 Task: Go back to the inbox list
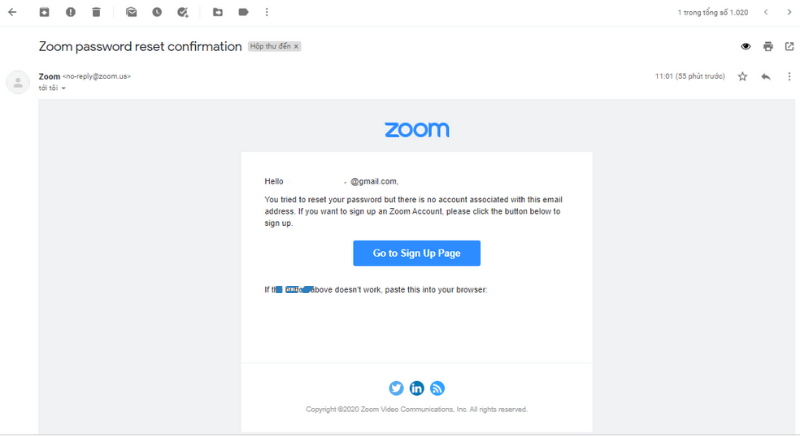click(12, 12)
